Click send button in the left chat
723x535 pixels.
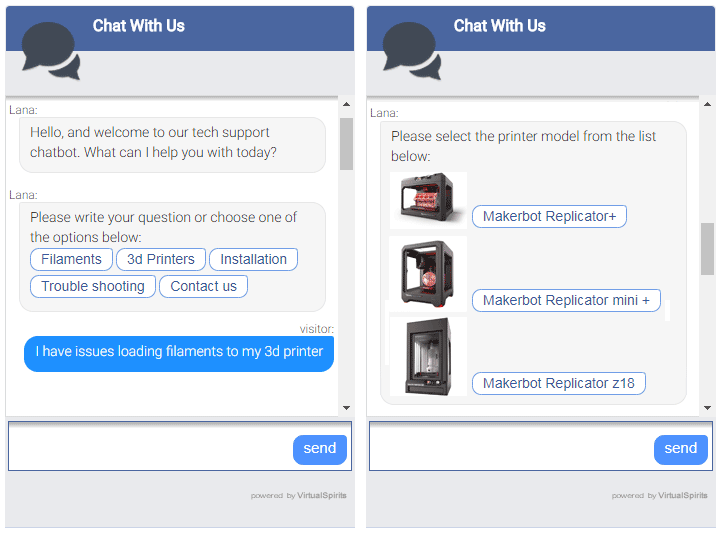[x=320, y=450]
